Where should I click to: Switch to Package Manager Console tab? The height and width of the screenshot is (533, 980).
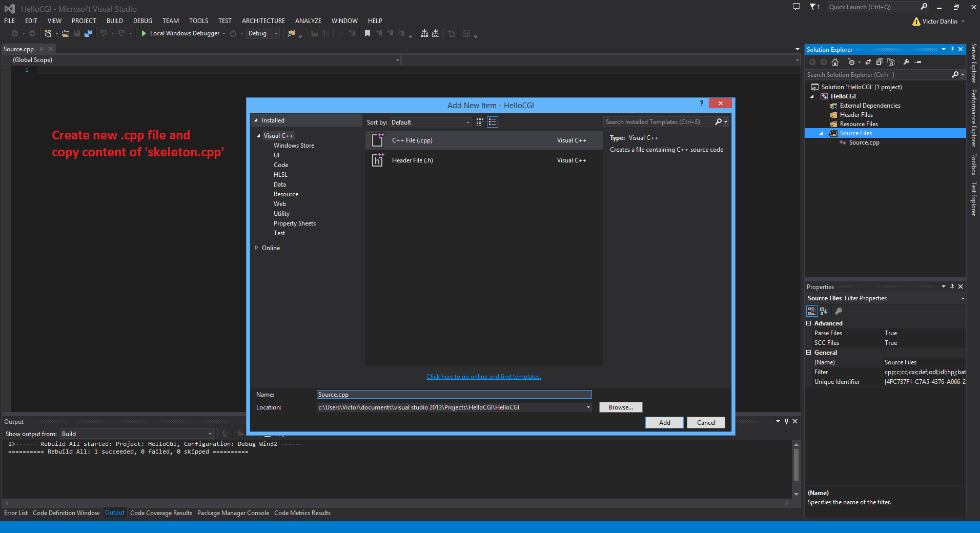pyautogui.click(x=233, y=513)
